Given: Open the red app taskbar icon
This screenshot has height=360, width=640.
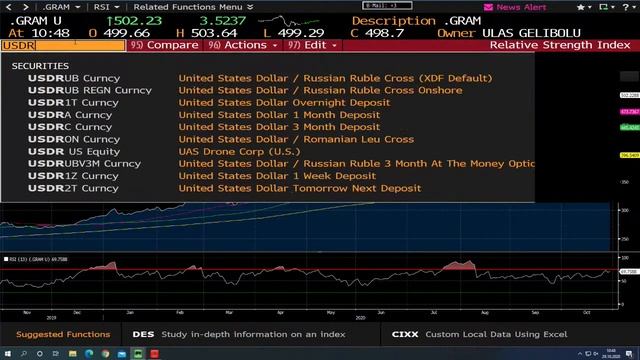Looking at the screenshot, I should click(154, 354).
